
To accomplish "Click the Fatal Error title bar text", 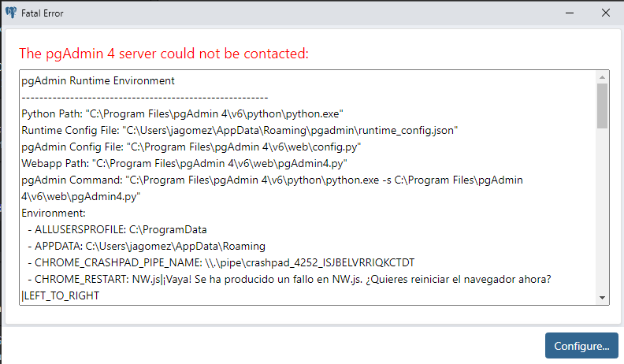I will (x=43, y=13).
